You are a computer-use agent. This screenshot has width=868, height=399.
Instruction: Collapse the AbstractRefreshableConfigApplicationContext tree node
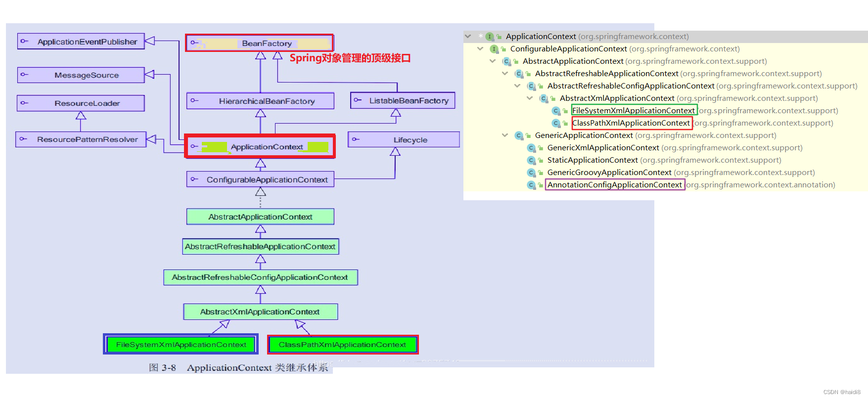tap(517, 86)
